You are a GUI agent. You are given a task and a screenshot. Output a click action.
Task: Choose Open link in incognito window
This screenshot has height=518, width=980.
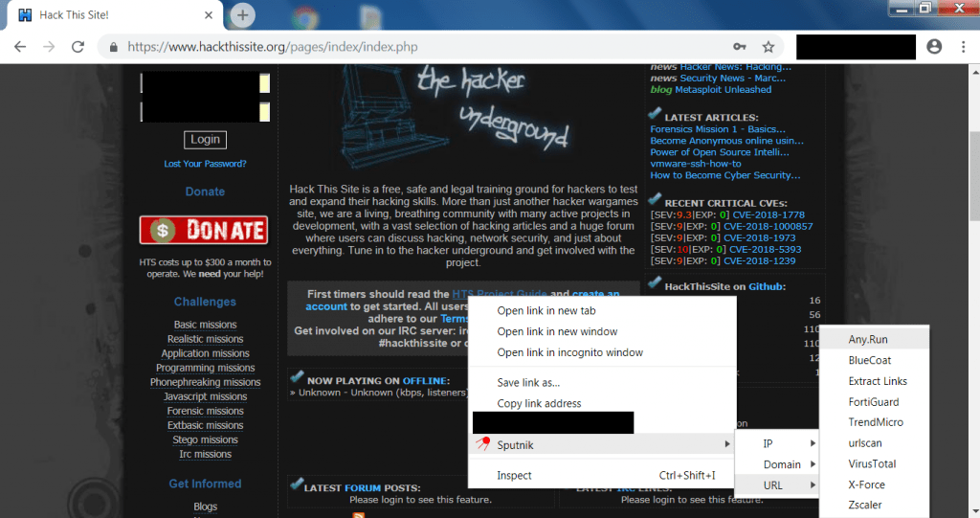point(570,353)
